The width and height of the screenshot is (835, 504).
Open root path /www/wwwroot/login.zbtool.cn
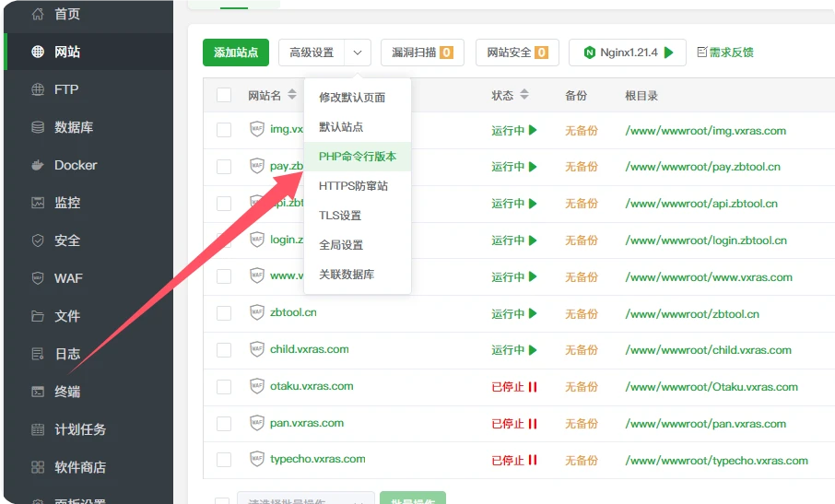click(x=706, y=240)
